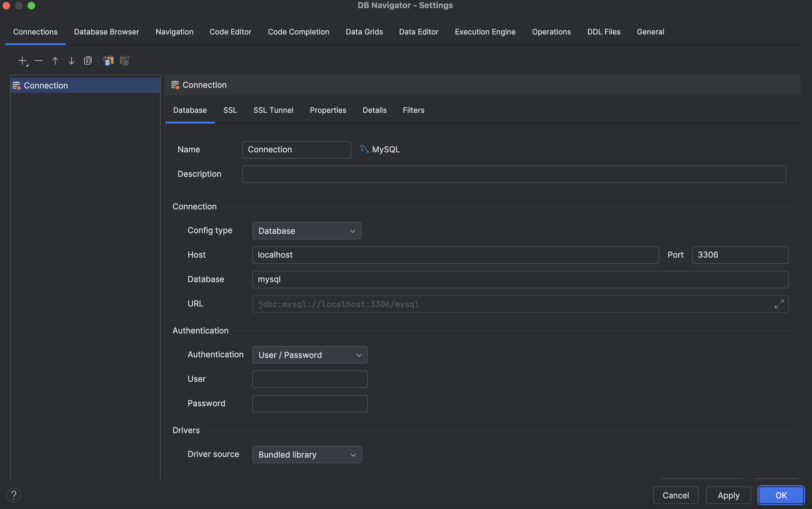Click the add connection plus icon
The height and width of the screenshot is (509, 812).
(22, 60)
